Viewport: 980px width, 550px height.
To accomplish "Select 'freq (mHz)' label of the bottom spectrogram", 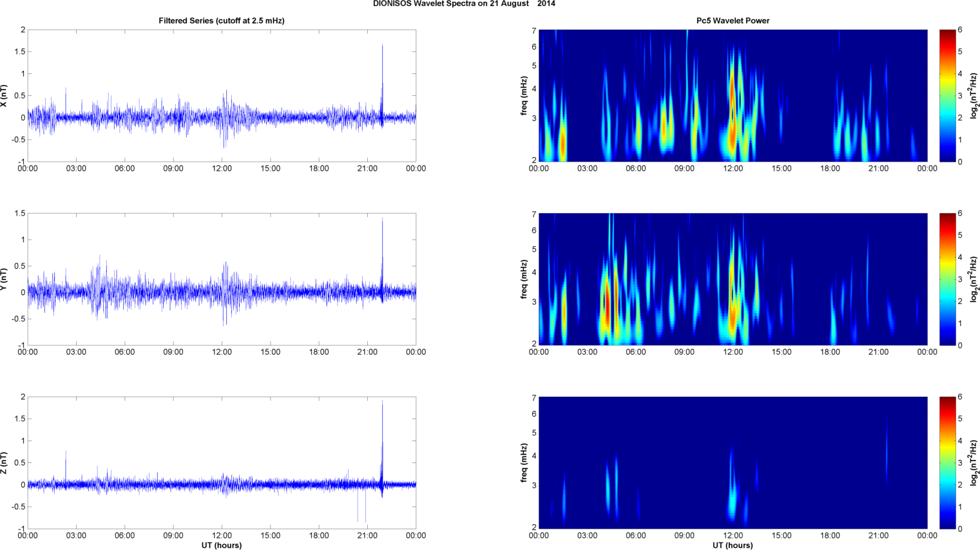I will [524, 463].
